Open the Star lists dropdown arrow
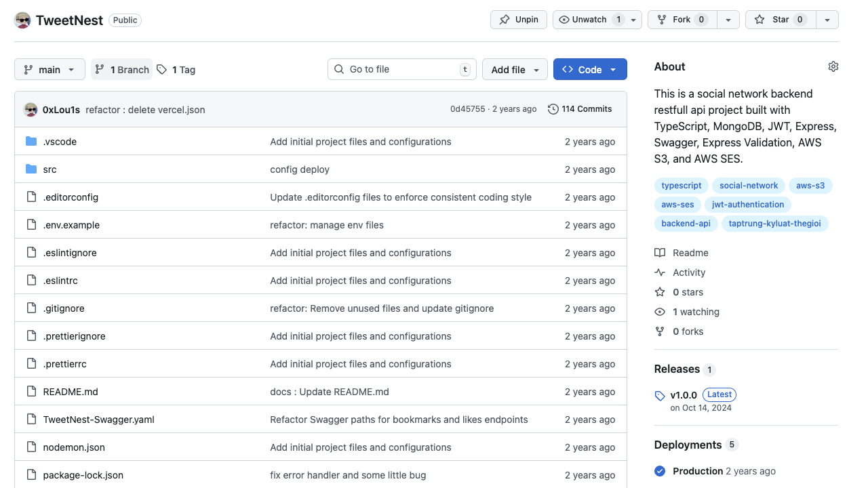This screenshot has height=488, width=868. pyautogui.click(x=827, y=20)
